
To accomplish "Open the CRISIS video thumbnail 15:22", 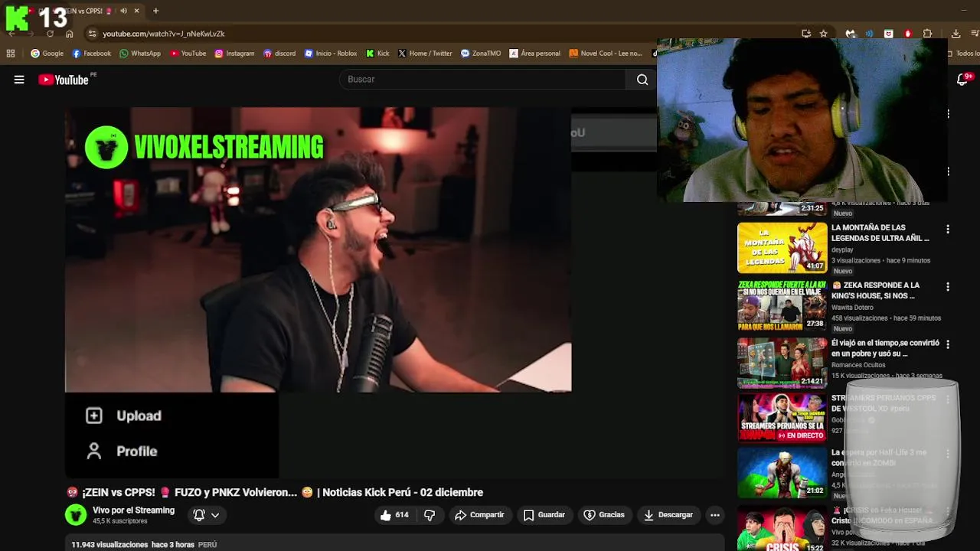I will (x=782, y=528).
